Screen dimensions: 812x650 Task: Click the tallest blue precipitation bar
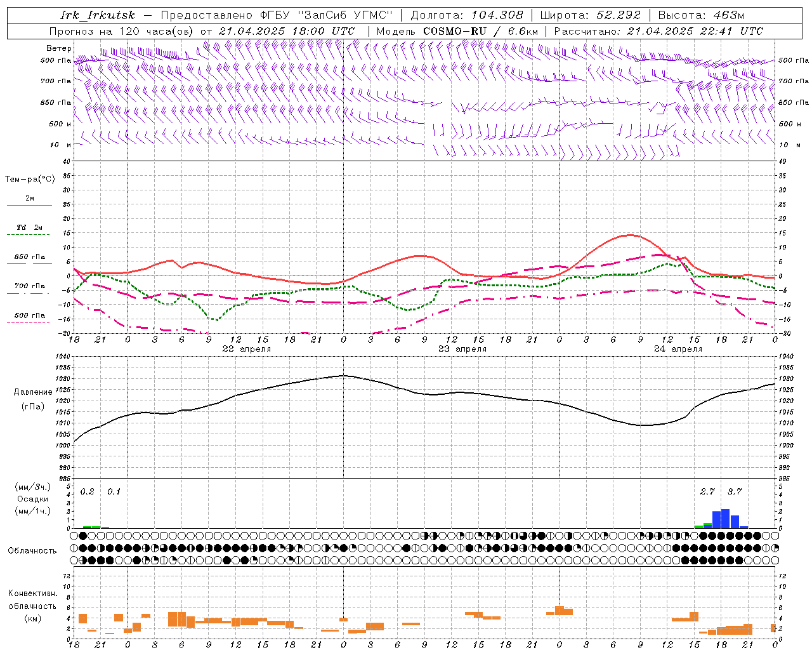click(725, 519)
